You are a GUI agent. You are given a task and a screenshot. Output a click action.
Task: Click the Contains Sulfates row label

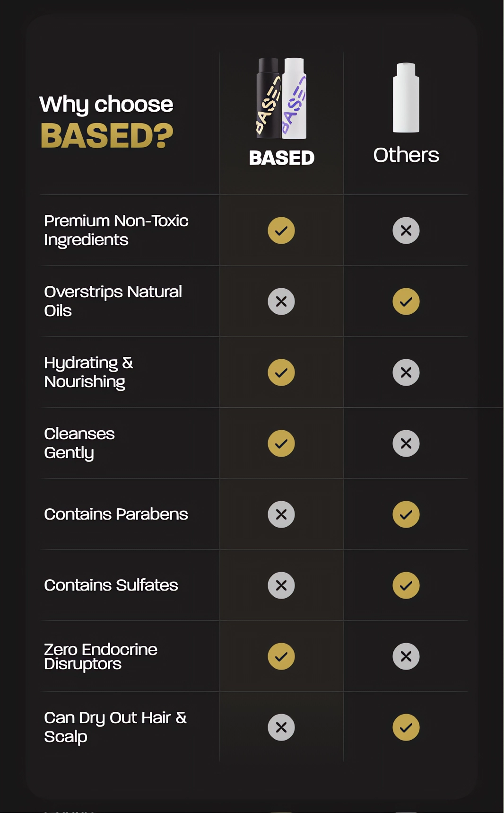click(x=111, y=585)
